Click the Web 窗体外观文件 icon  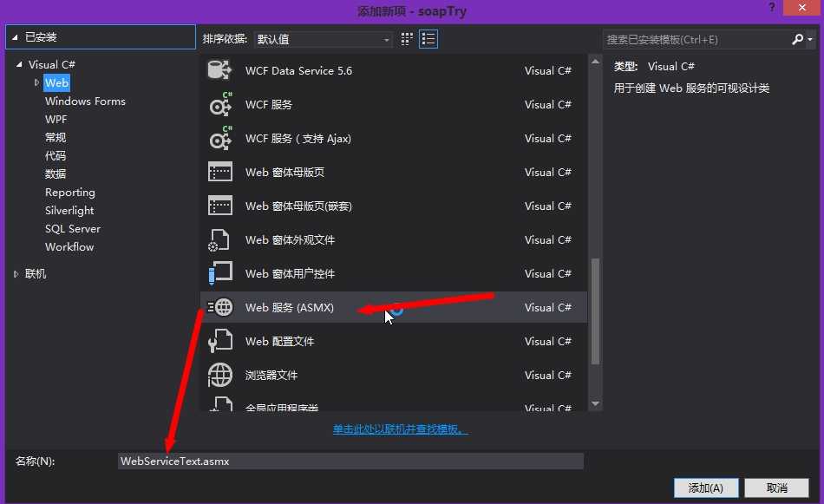click(x=219, y=239)
